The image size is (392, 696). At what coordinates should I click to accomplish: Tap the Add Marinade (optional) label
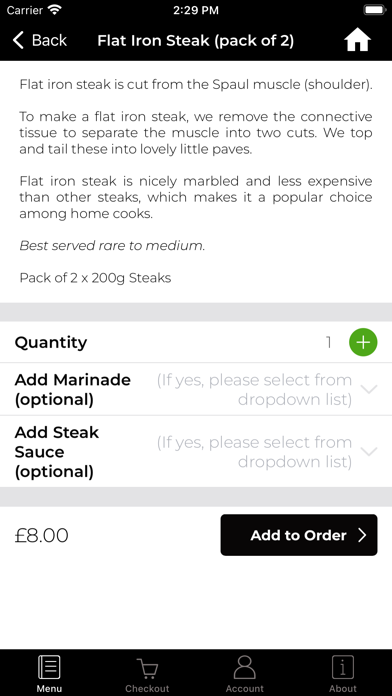(x=73, y=390)
